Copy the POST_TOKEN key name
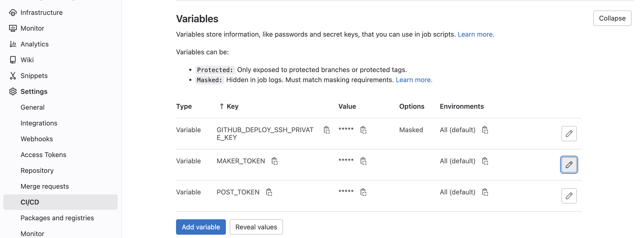This screenshot has width=644, height=238. 269,192
